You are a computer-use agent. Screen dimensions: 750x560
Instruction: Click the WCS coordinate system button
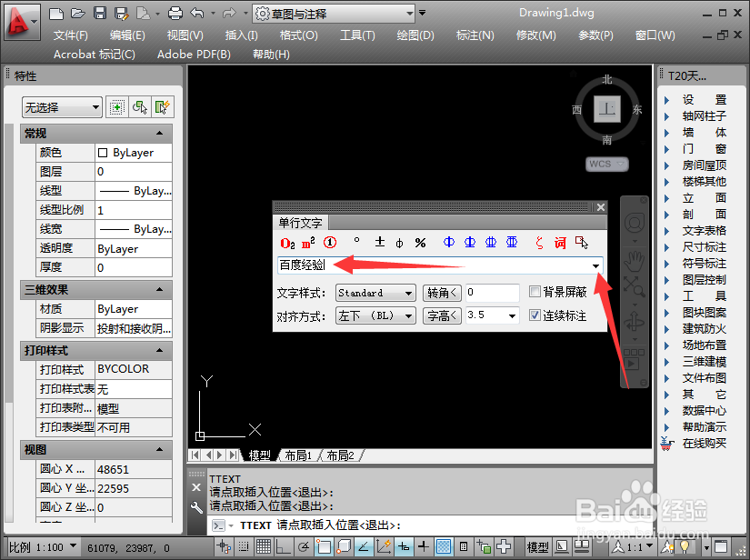[x=606, y=164]
